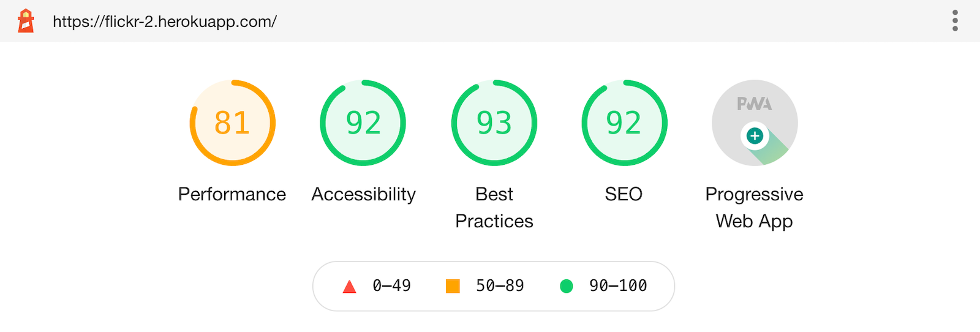Click the 90–100 score range text
This screenshot has height=332, width=980.
click(618, 286)
